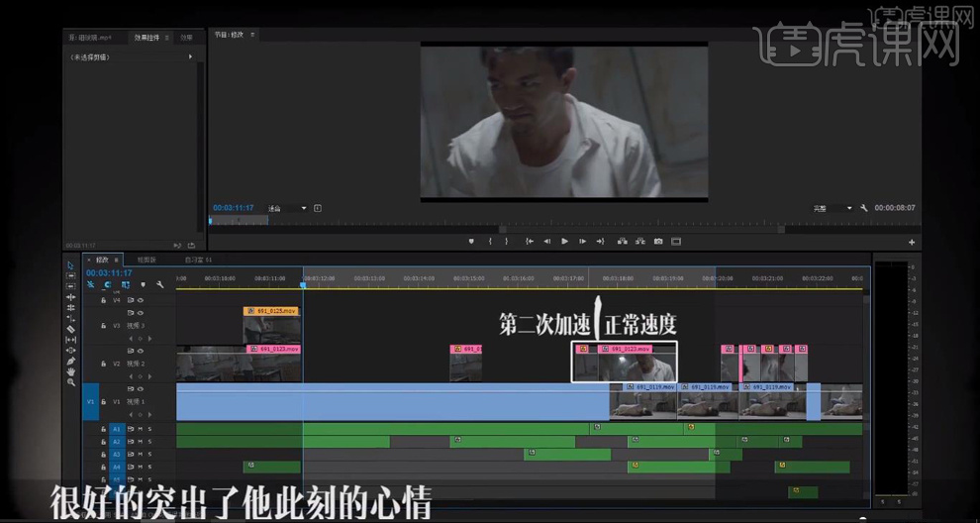Select the Rolling Edit tool
The height and width of the screenshot is (523, 980).
coord(70,307)
